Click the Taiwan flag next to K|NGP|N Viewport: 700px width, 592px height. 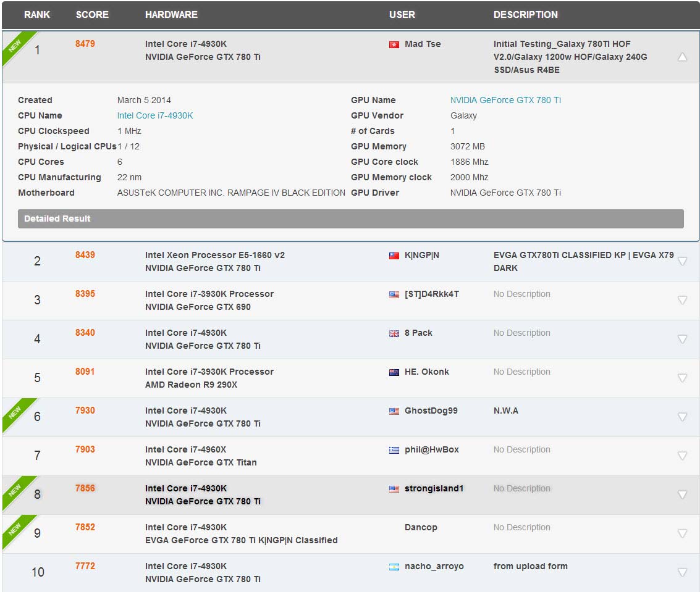click(x=394, y=256)
